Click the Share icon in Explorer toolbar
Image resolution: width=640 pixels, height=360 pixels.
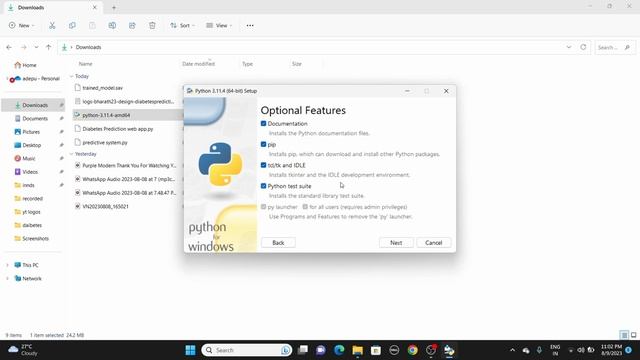click(132, 25)
